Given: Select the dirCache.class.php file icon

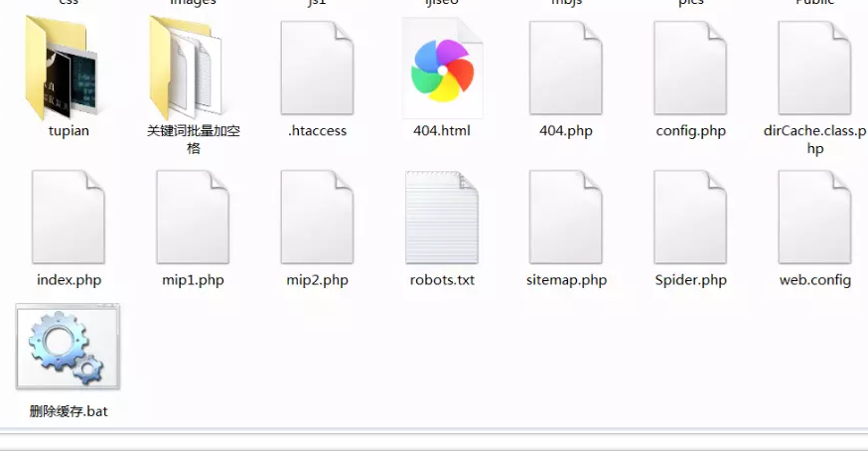Looking at the screenshot, I should 814,68.
